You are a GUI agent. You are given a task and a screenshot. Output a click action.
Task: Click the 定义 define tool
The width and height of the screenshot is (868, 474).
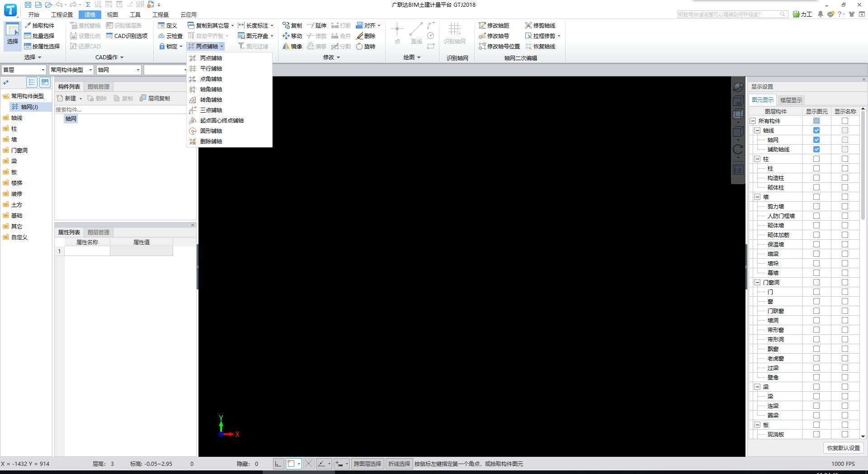(167, 25)
